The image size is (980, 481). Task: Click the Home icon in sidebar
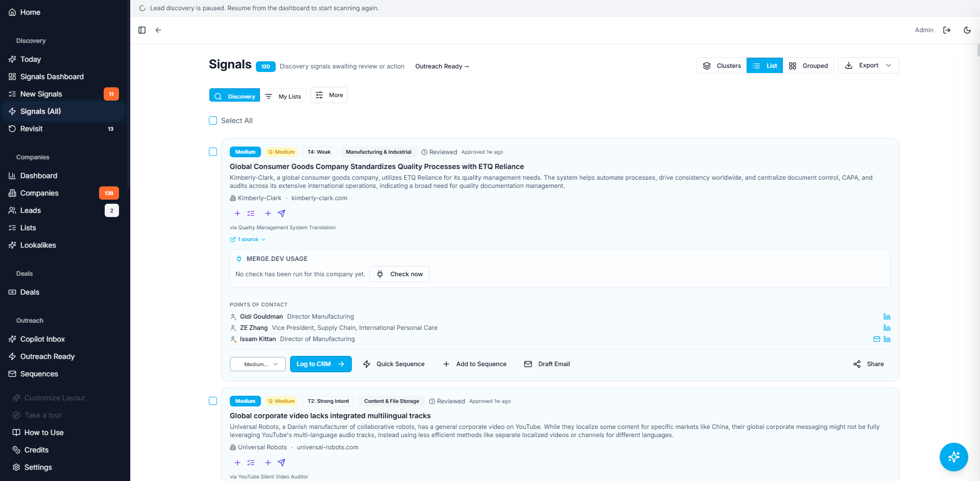coord(12,12)
